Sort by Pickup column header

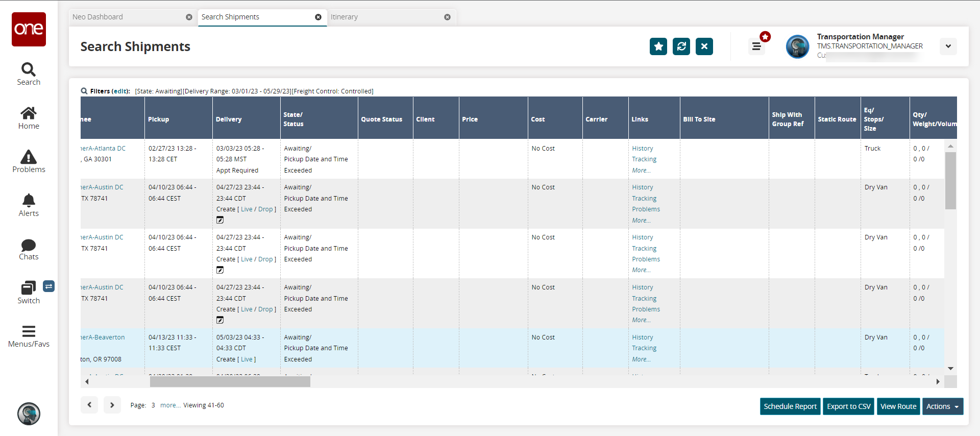click(178, 119)
